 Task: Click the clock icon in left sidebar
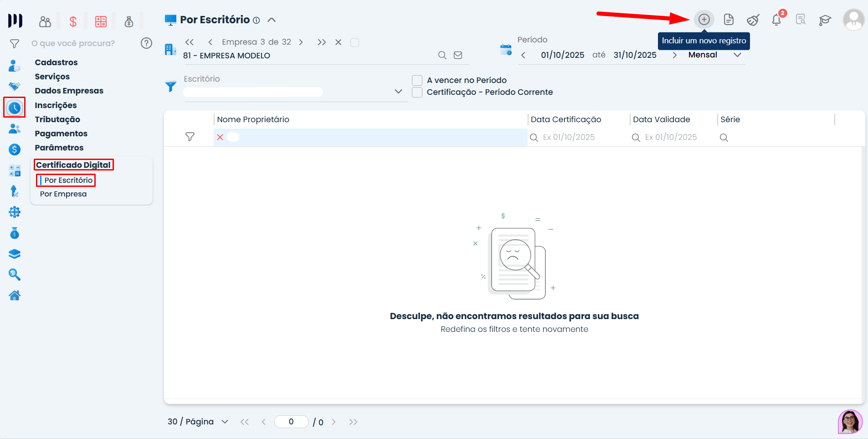click(15, 108)
